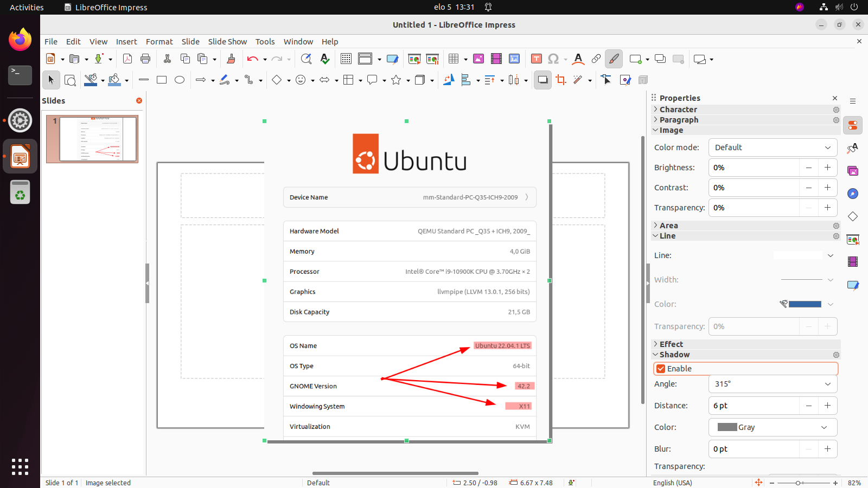Viewport: 868px width, 488px height.
Task: Increase shadow Distance with plus button
Action: (x=827, y=406)
